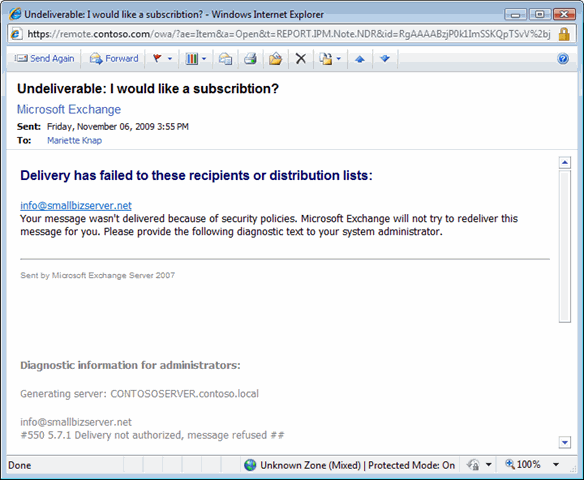
Task: Click the Microsoft Exchange sender link
Action: [69, 109]
